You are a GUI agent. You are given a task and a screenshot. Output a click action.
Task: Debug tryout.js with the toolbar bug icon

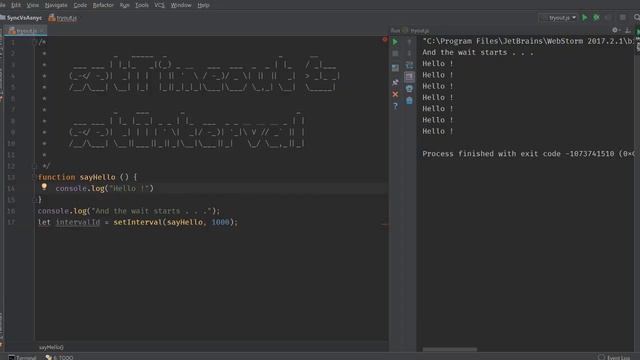[596, 18]
